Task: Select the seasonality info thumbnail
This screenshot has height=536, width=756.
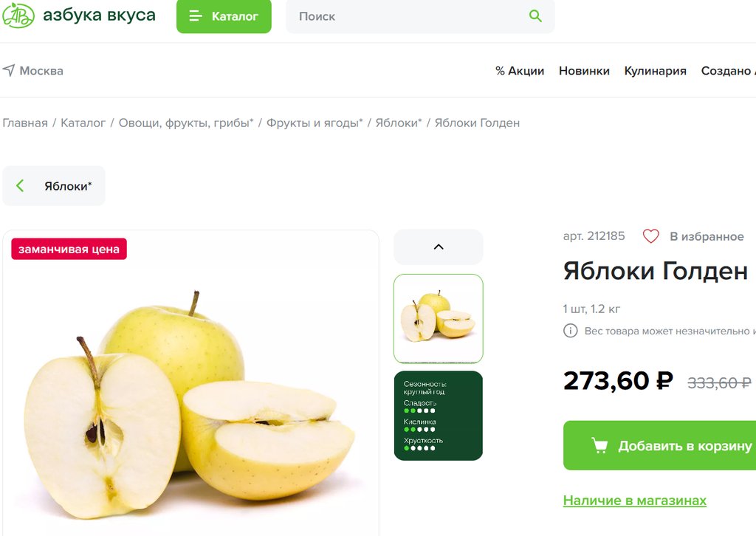Action: tap(439, 416)
